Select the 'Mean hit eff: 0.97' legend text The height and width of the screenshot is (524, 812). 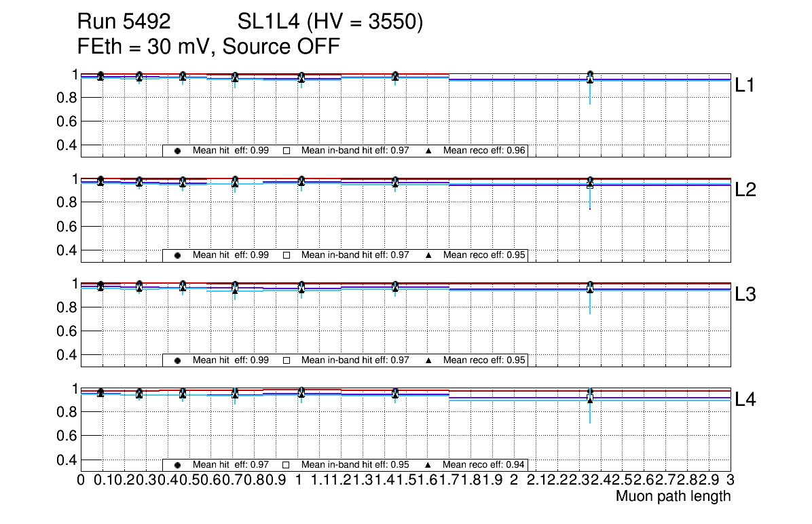click(231, 465)
